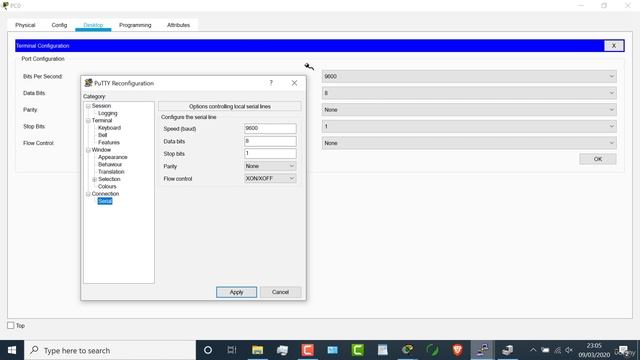Open Cortana from the taskbar circle icon

coord(207,350)
